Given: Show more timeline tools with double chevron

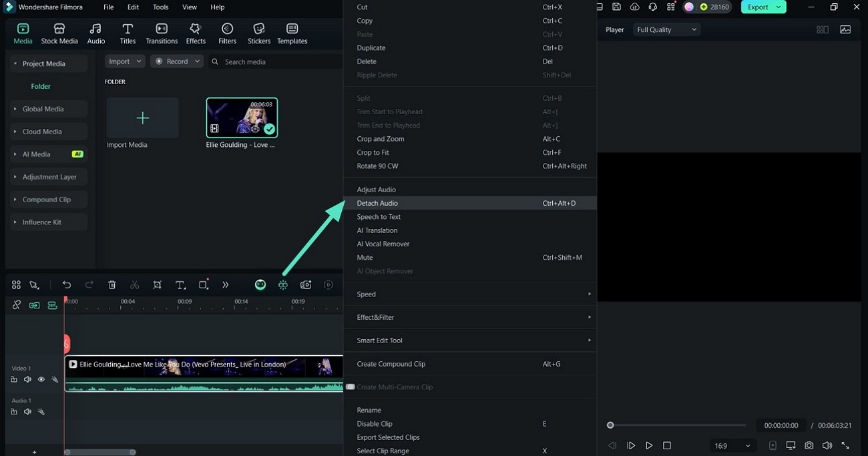Looking at the screenshot, I should click(x=225, y=285).
